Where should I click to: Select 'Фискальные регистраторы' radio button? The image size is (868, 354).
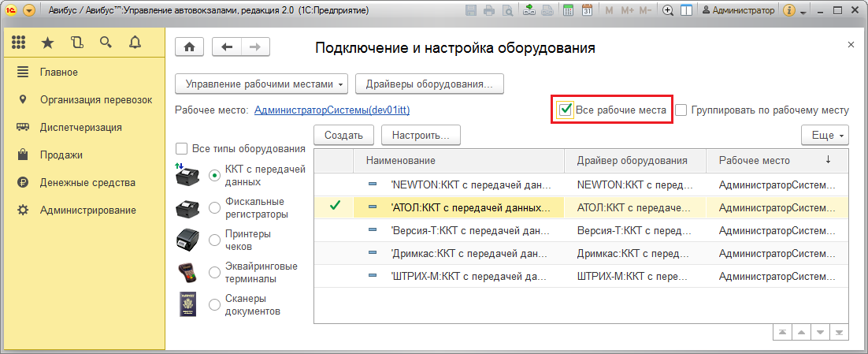click(x=215, y=207)
